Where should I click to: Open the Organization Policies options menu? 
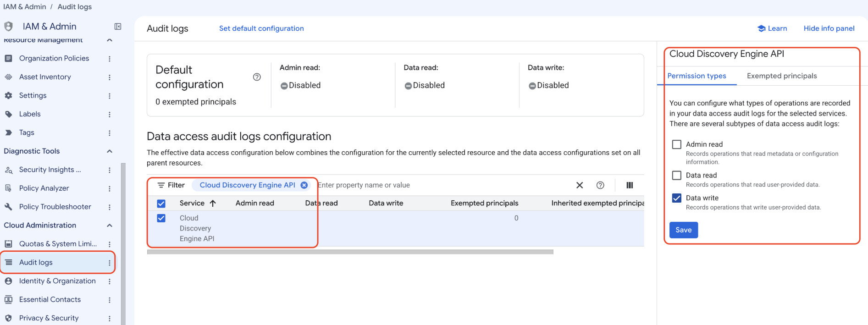coord(110,59)
